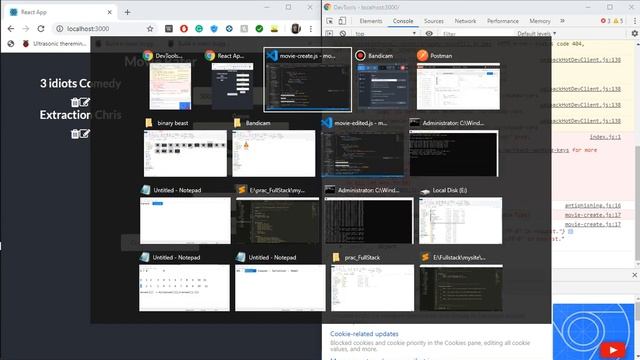Close the DevTools bottom drawer
640x360 pixels.
pos(634,275)
